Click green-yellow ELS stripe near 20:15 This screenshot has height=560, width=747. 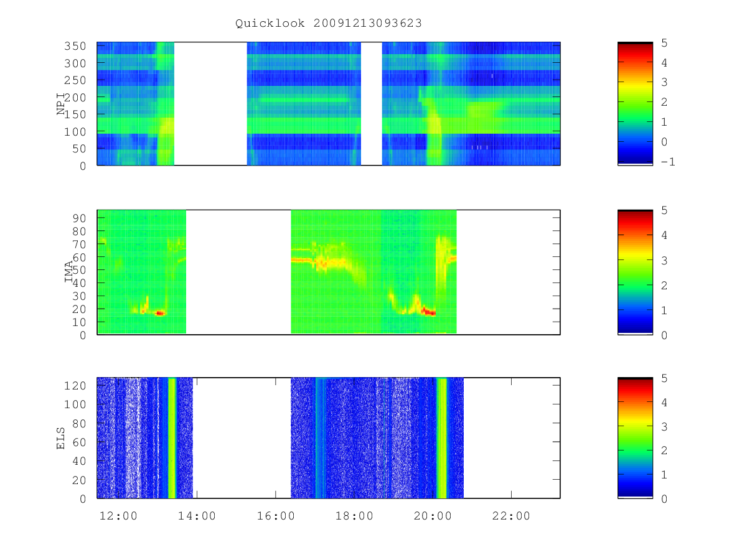point(442,438)
